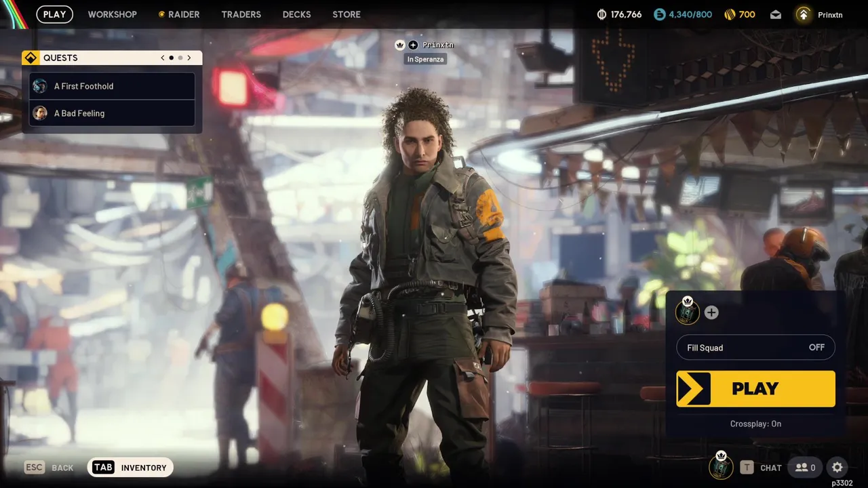Screen dimensions: 868x488
Task: Open the friends list showing 0
Action: pyautogui.click(x=805, y=467)
